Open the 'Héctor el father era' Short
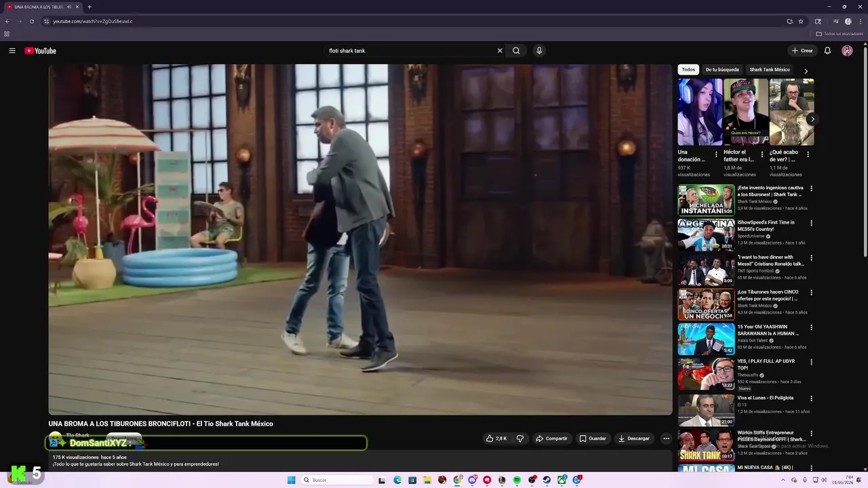 [x=746, y=112]
